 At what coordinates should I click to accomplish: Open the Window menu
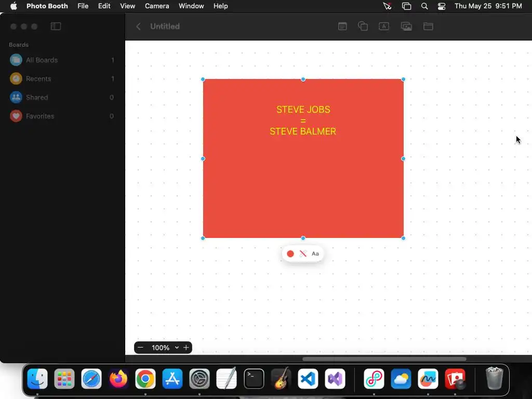coord(191,6)
